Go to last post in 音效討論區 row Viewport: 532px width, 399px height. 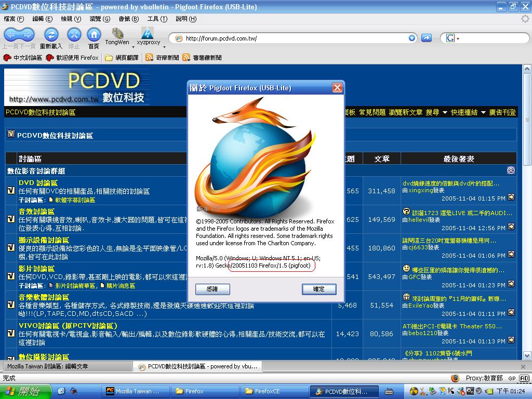coord(511,227)
